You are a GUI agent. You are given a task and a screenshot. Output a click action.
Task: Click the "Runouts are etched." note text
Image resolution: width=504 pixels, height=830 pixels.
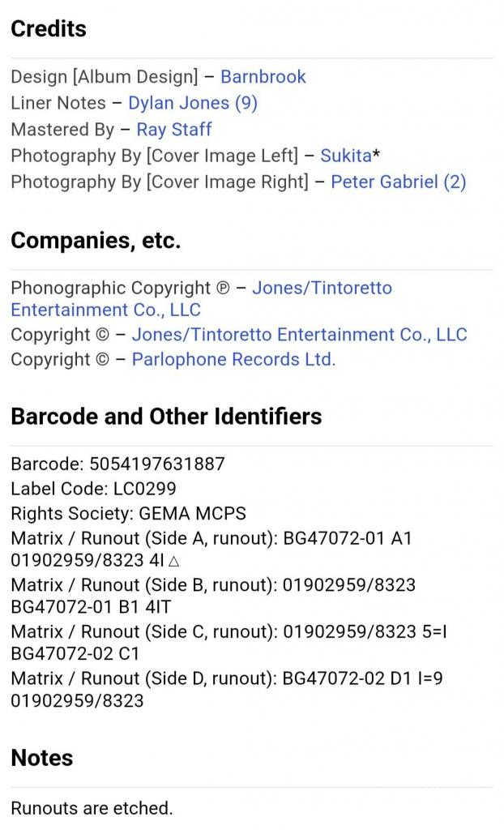[x=92, y=808]
